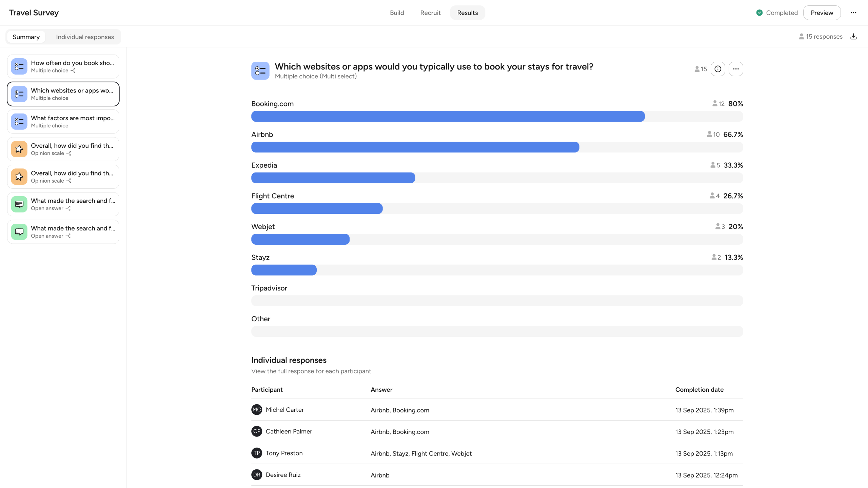Download the survey responses

[x=853, y=37]
